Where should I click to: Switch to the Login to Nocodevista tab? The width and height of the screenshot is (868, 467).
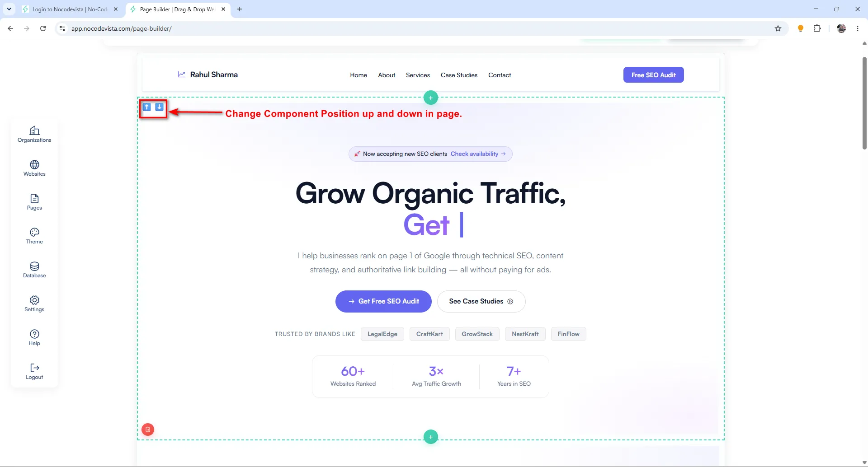(70, 9)
